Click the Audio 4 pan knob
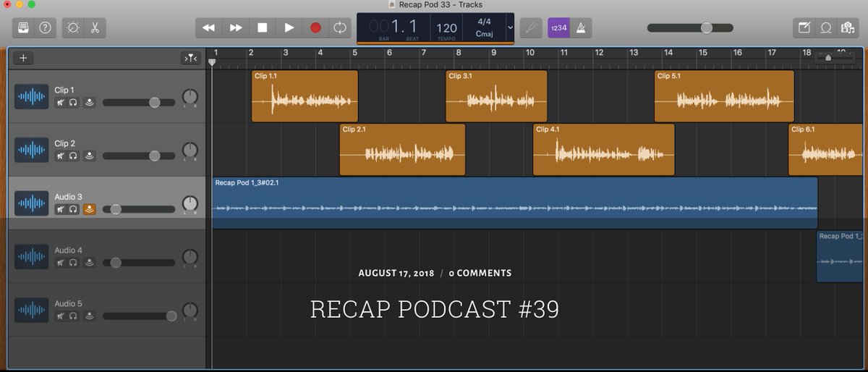868x372 pixels. tap(190, 256)
